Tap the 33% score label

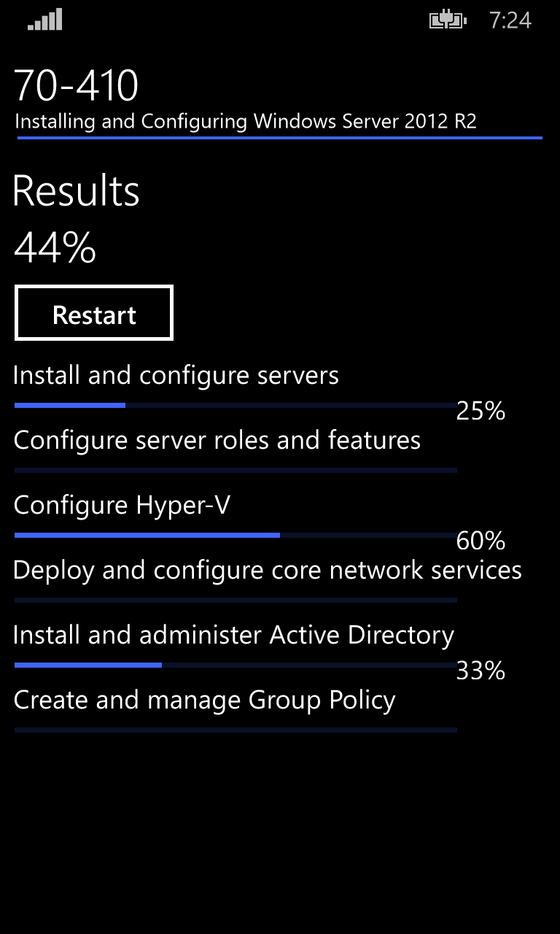pos(480,671)
